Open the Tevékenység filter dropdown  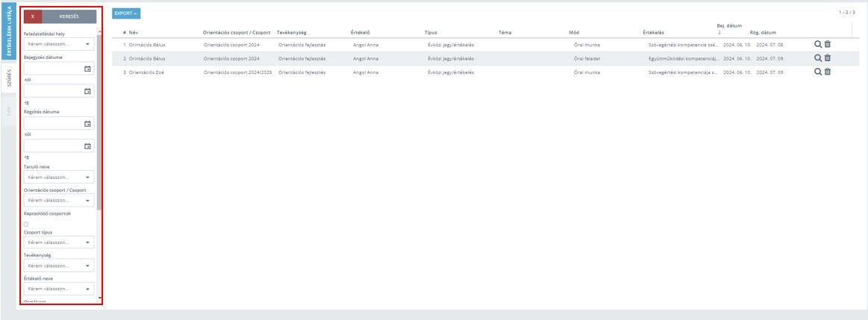coord(59,266)
